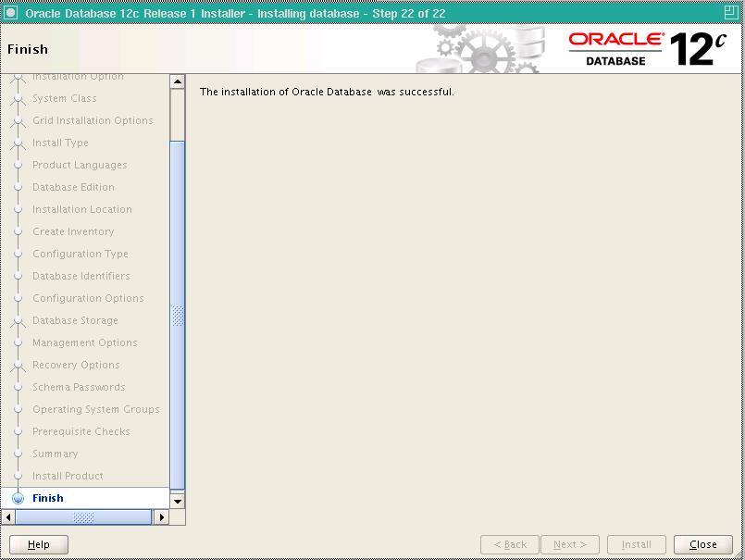Select the Installation Location step

(x=82, y=209)
